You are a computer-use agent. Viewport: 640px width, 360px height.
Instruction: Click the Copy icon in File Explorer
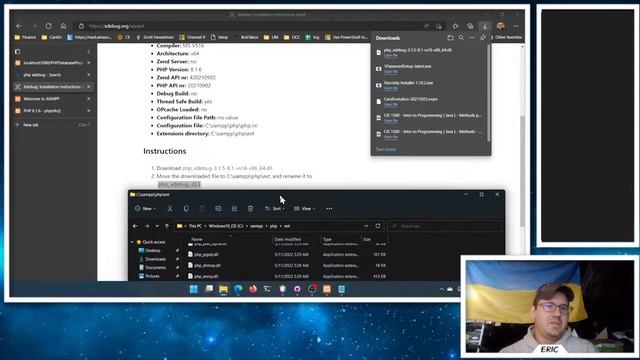(186, 209)
